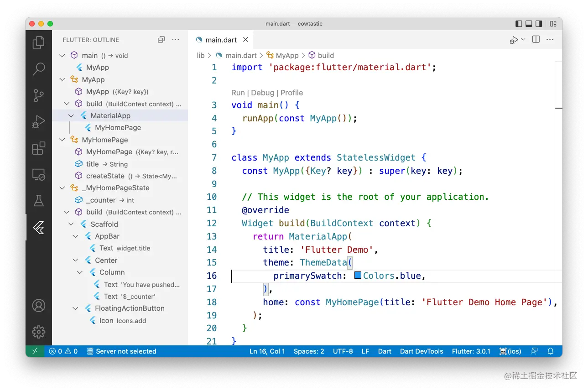Open the Remote Explorer view
Viewport: 588px width, 391px height.
tap(39, 175)
